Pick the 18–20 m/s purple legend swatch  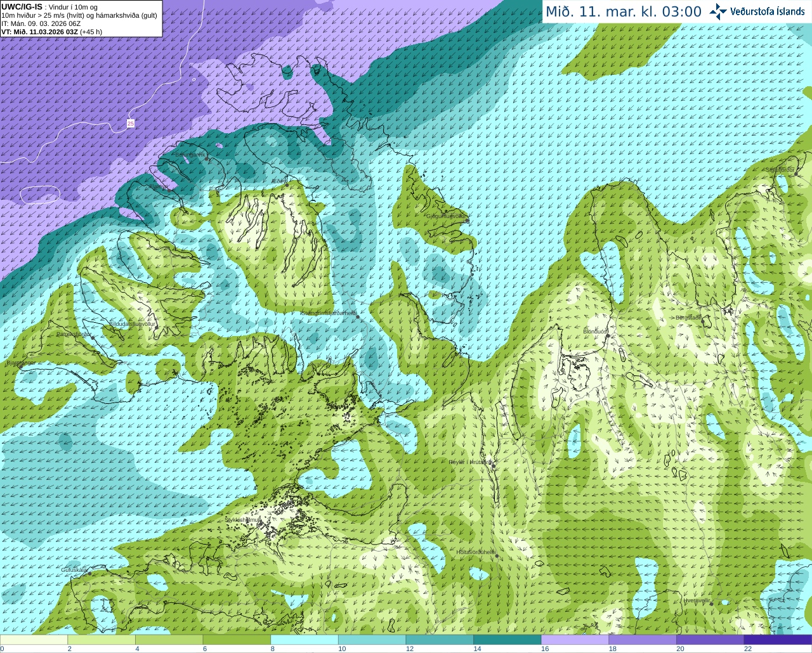point(643,640)
